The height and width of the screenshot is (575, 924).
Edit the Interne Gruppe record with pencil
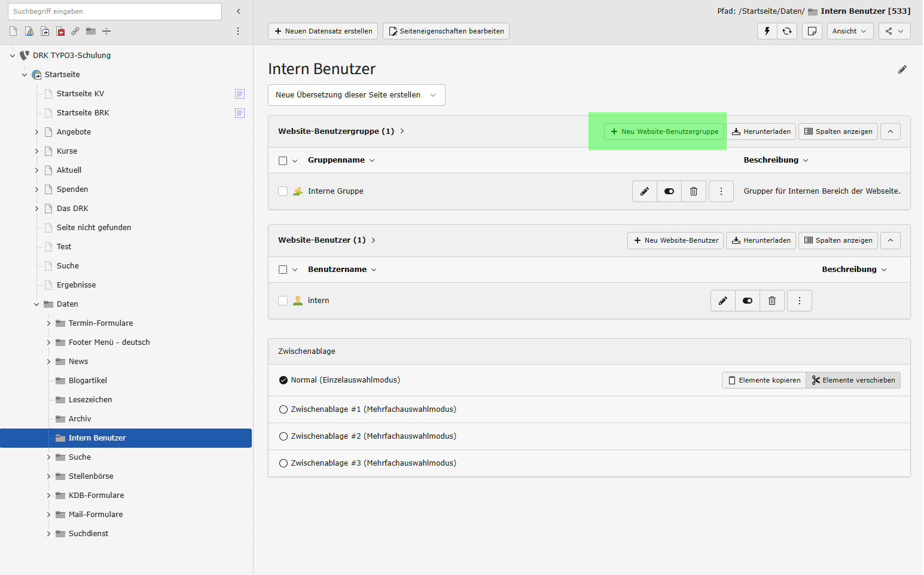pyautogui.click(x=645, y=191)
